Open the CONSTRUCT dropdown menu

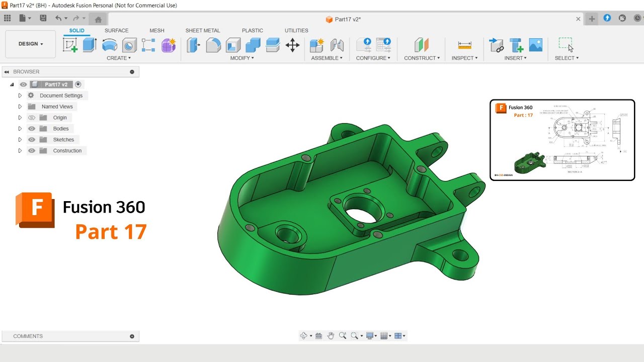(422, 58)
